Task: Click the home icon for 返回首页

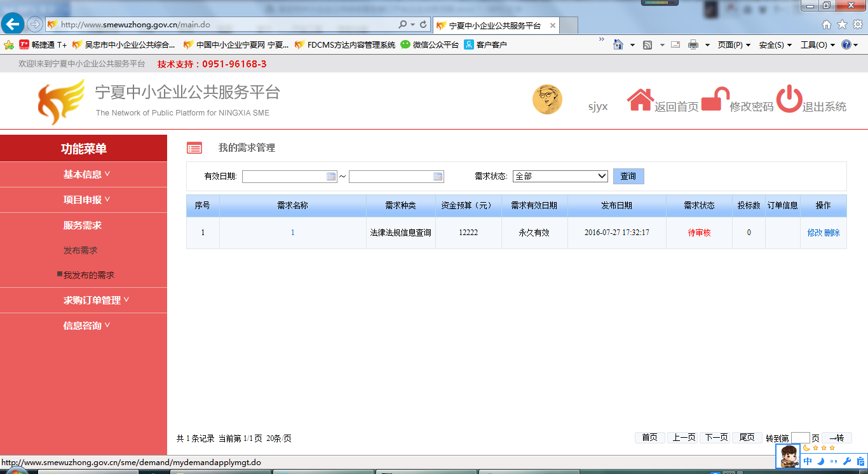Action: [640, 100]
